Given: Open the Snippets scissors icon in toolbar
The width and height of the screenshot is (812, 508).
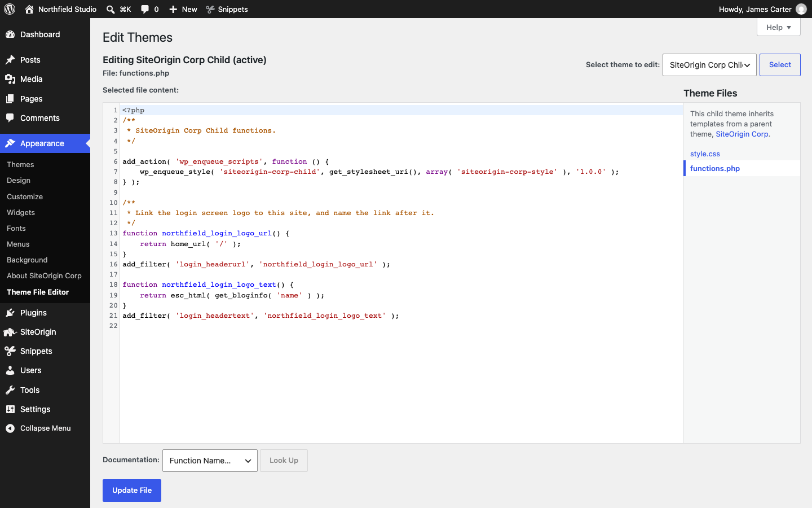Looking at the screenshot, I should pos(210,9).
